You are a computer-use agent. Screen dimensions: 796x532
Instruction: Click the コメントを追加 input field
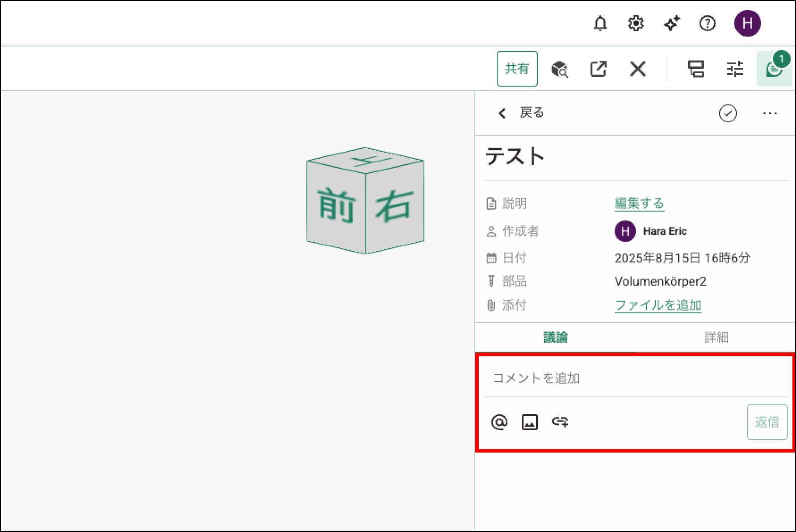point(635,378)
